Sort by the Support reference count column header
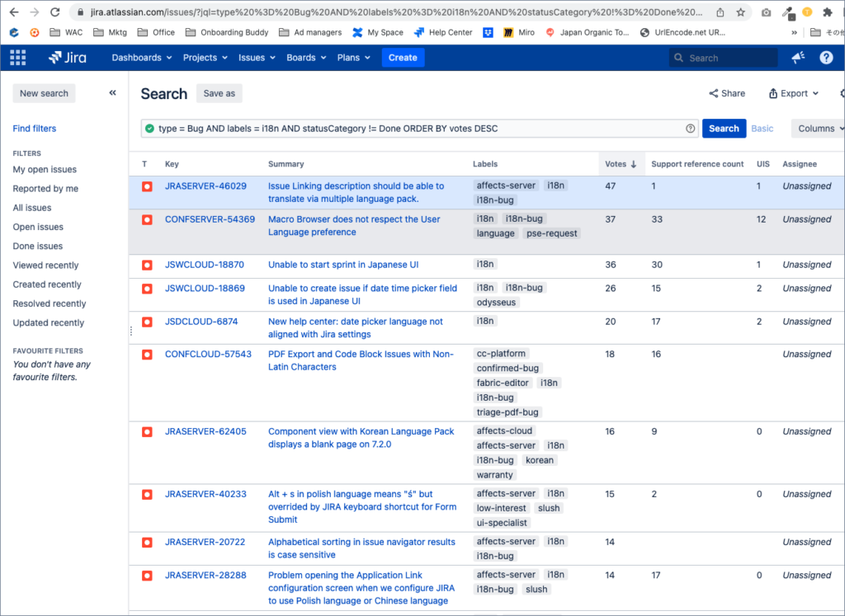 [x=697, y=164]
